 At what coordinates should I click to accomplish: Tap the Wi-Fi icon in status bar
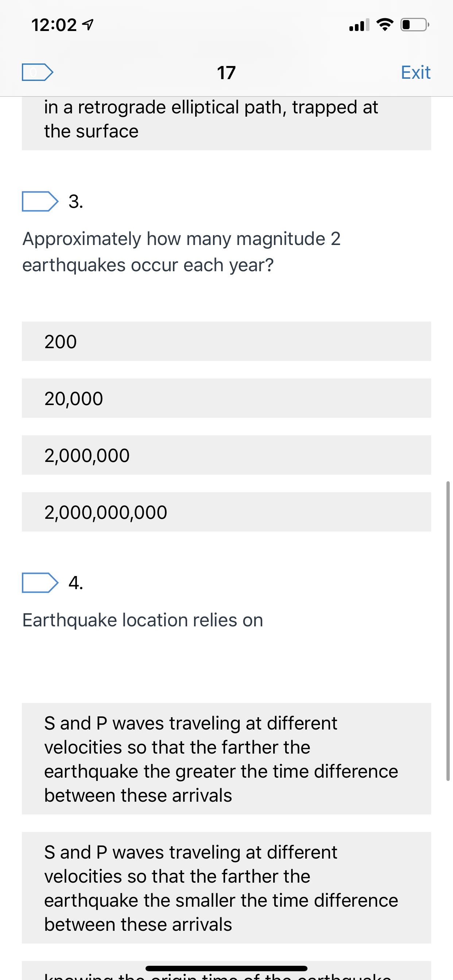384,25
